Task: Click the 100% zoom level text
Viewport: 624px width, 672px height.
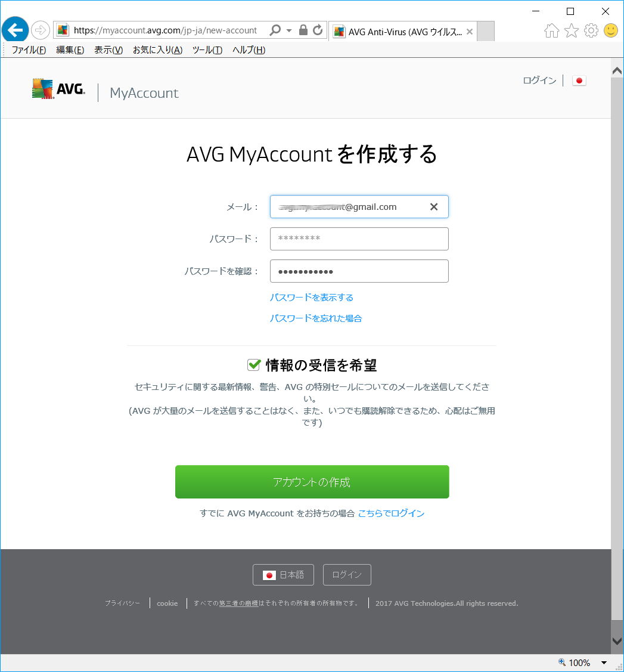Action: pyautogui.click(x=579, y=662)
